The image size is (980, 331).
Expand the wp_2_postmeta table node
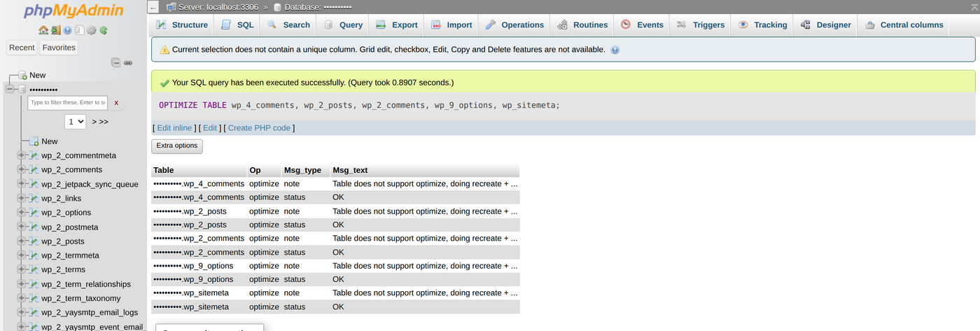22,227
